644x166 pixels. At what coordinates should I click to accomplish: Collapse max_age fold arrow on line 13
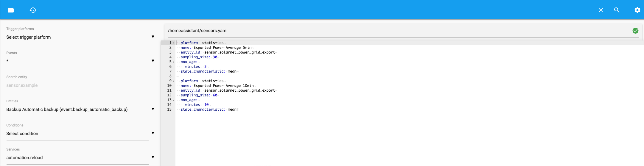(x=174, y=100)
